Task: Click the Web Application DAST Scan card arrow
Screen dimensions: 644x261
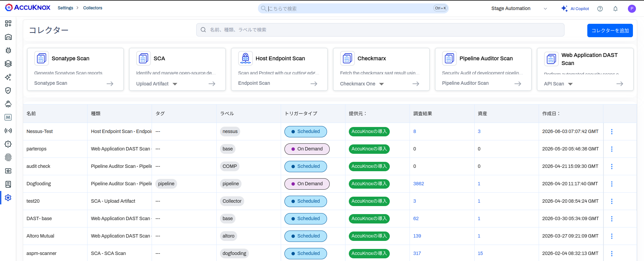Action: point(620,84)
